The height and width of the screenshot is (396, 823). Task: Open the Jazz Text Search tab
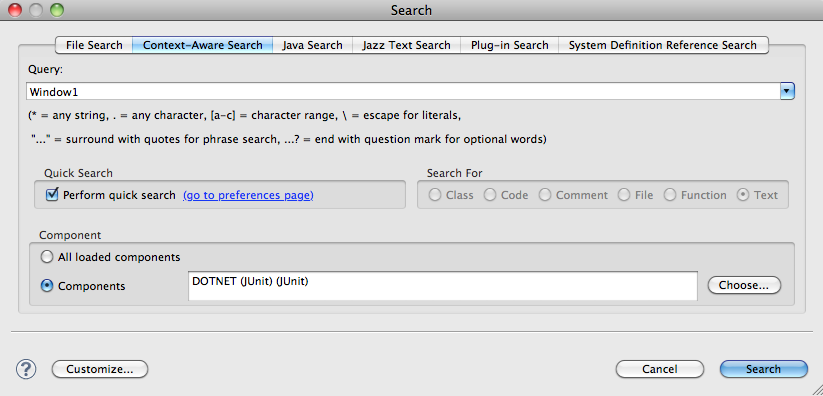pos(406,45)
